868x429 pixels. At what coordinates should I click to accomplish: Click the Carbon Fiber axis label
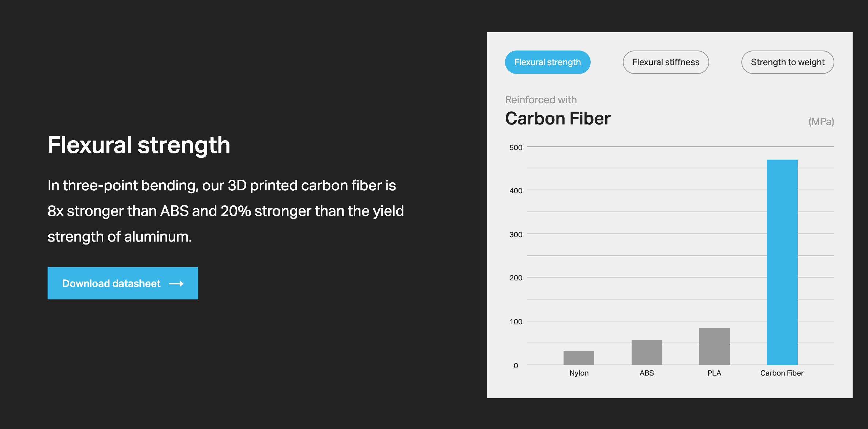(782, 373)
